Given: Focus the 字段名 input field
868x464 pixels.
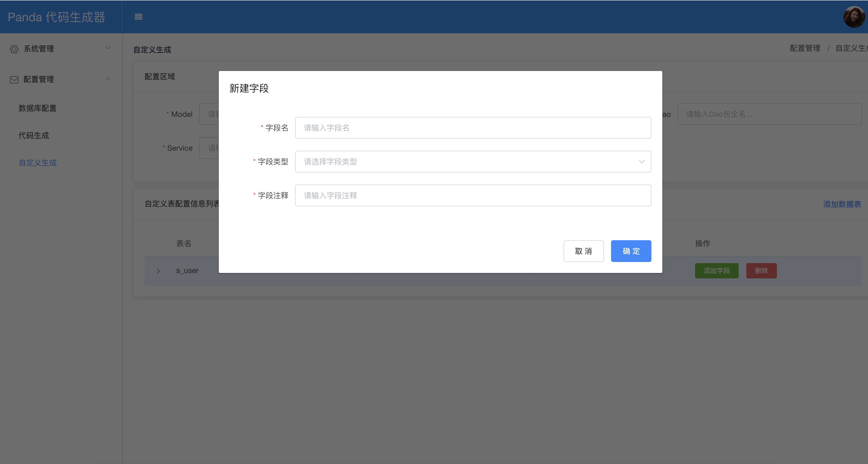Looking at the screenshot, I should 473,128.
